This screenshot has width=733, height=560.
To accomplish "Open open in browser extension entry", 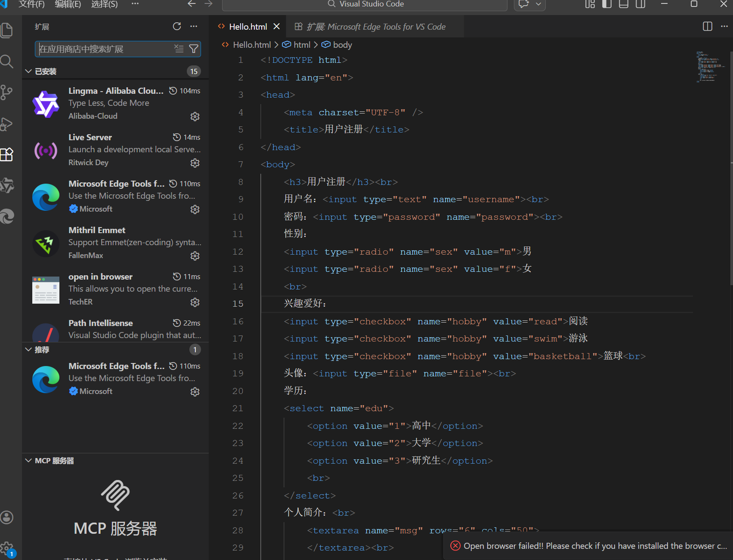I will (115, 289).
